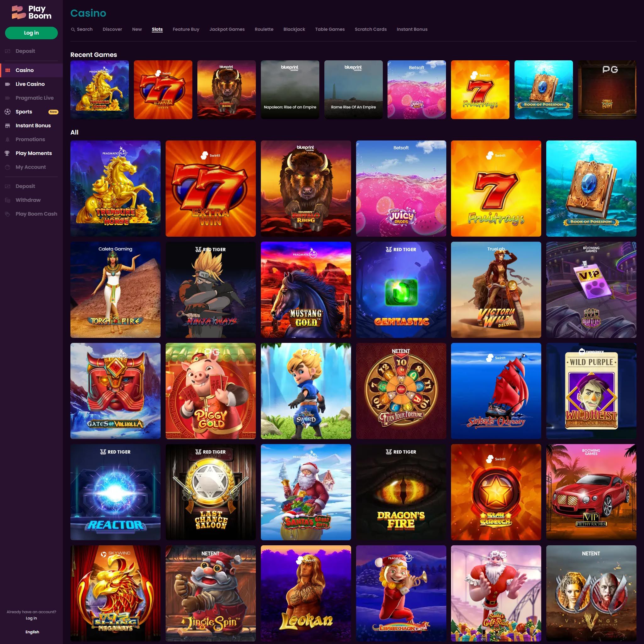This screenshot has width=644, height=644.
Task: Open Napoleon: Rise of an Empire recent game
Action: (290, 89)
